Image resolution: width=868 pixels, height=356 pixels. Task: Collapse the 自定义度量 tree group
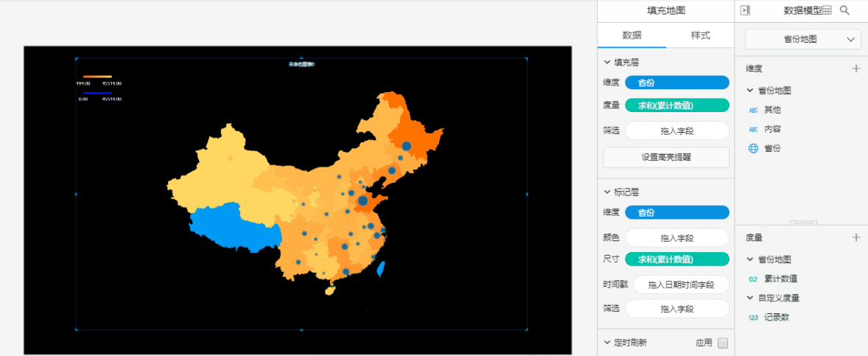pos(750,298)
